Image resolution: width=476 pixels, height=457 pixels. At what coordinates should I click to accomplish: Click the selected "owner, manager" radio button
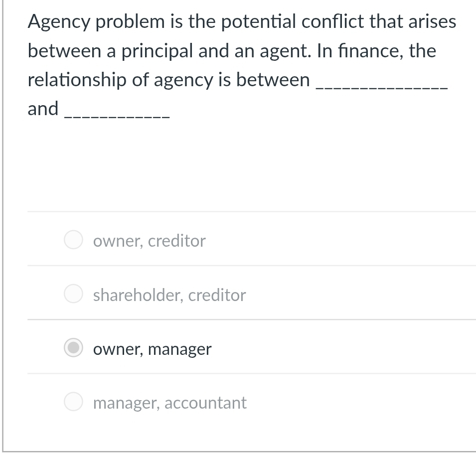tap(73, 348)
